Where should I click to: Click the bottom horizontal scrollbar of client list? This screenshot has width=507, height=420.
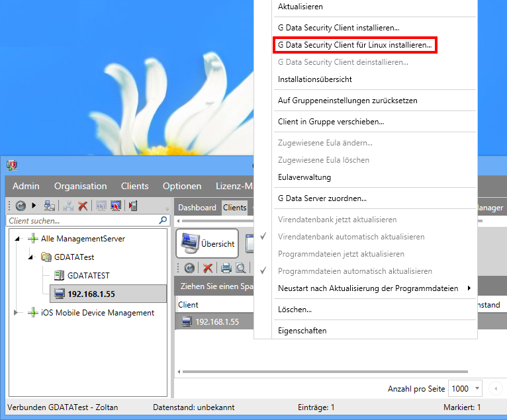coord(325,372)
